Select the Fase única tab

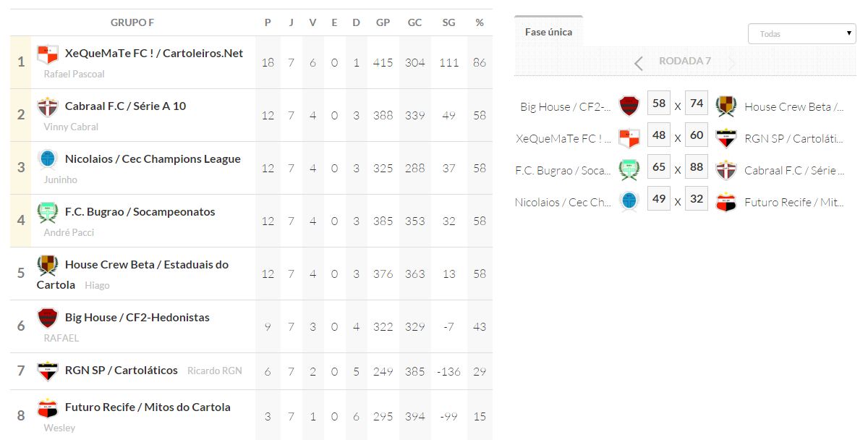[548, 32]
